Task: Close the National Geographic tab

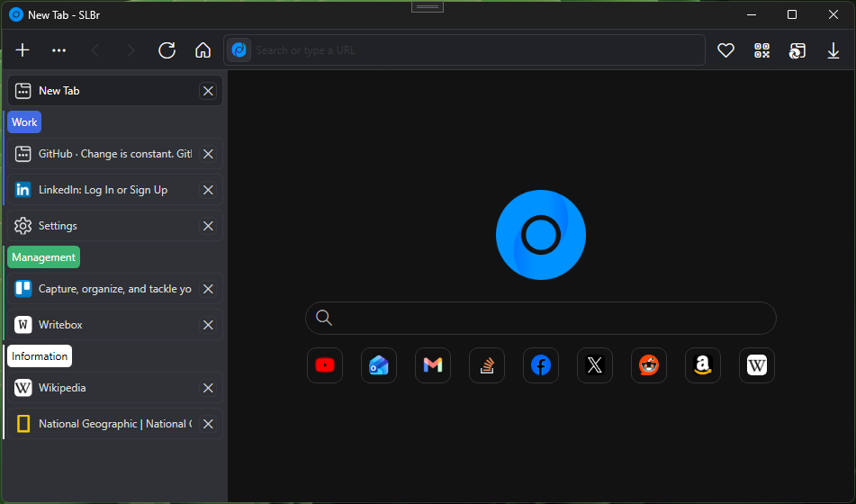Action: coord(208,424)
